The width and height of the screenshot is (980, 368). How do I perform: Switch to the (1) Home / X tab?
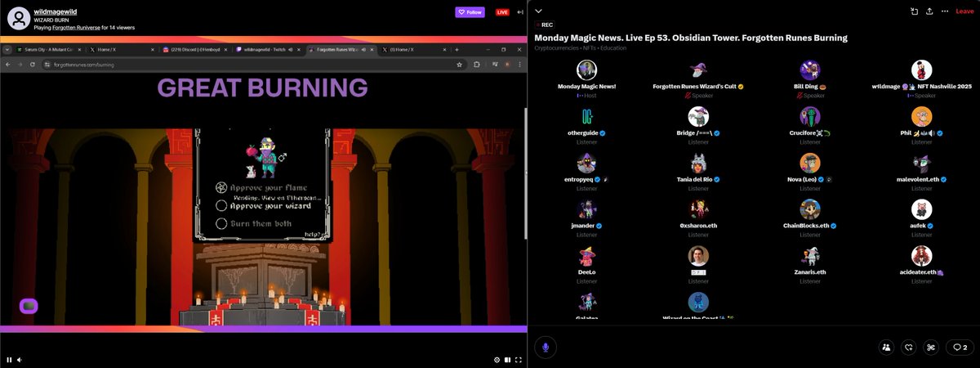click(412, 50)
